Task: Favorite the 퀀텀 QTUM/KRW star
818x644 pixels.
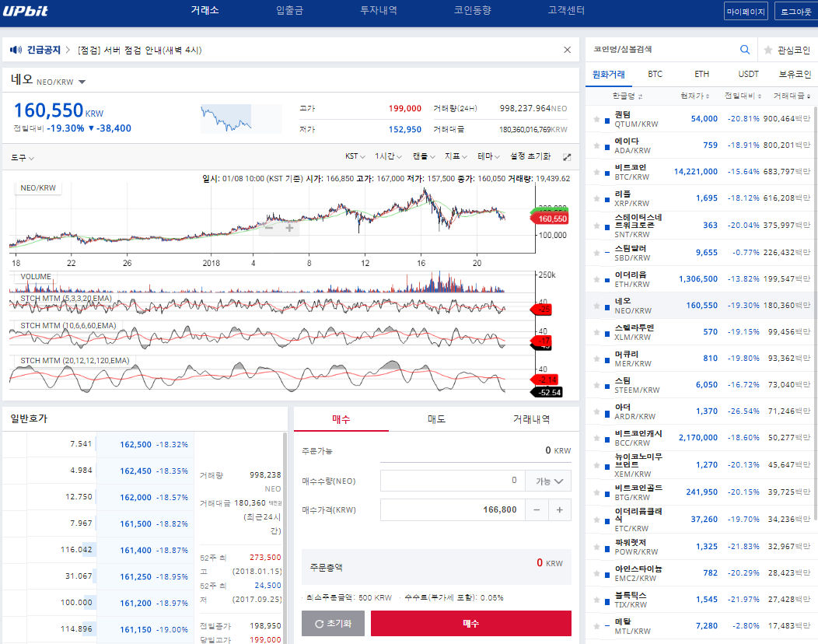Action: click(596, 120)
